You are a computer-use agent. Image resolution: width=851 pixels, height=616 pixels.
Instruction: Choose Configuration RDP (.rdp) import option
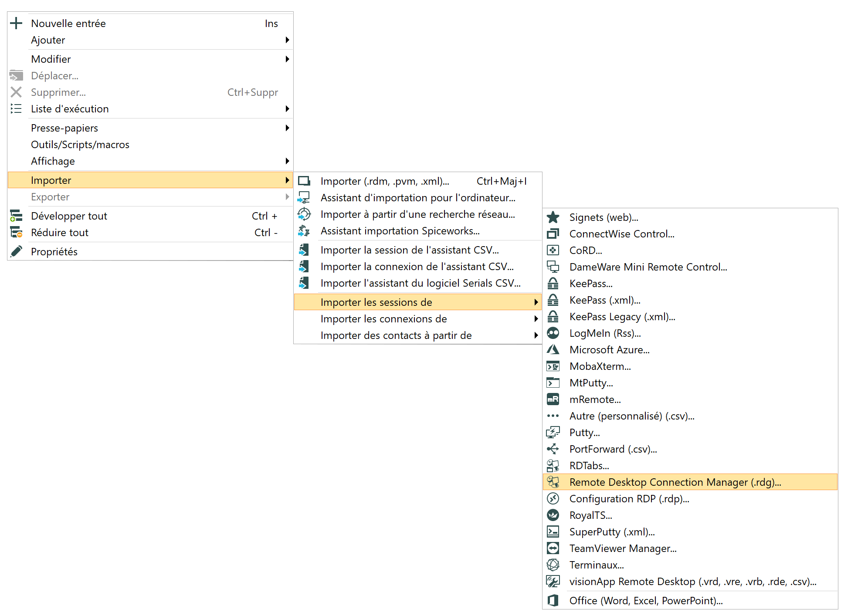[629, 499]
